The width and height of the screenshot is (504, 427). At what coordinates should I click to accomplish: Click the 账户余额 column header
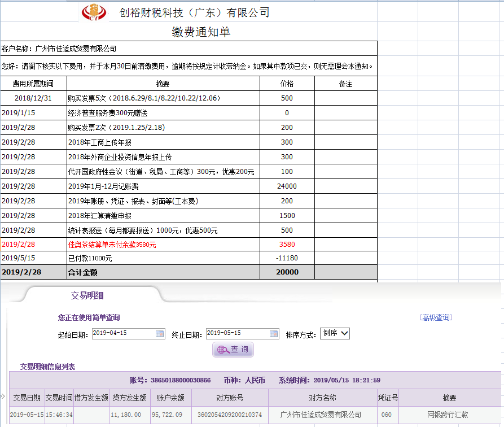click(170, 398)
